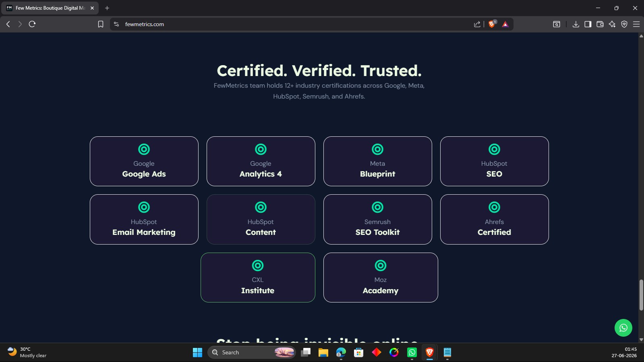
Task: Open Leo AI assistant icon
Action: [x=612, y=24]
